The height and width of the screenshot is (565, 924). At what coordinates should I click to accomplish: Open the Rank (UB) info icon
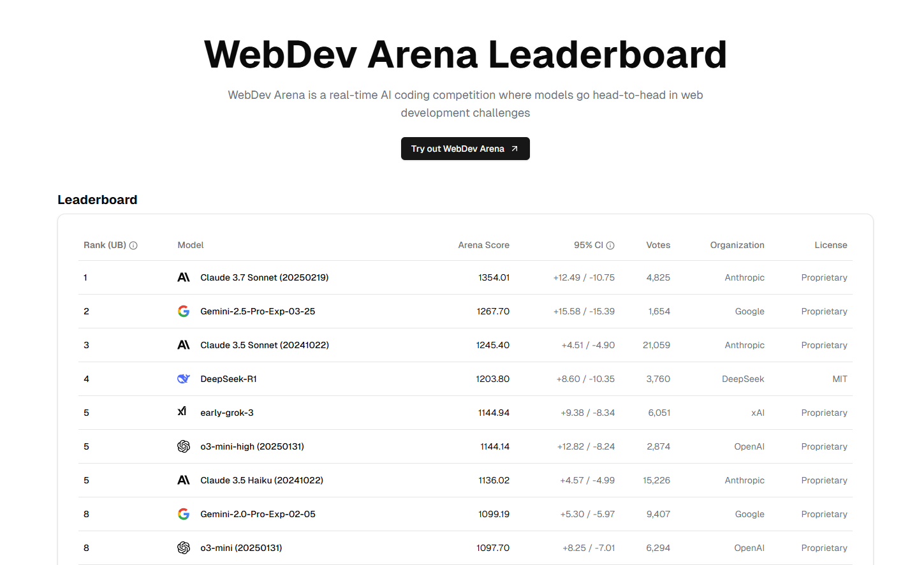tap(133, 246)
